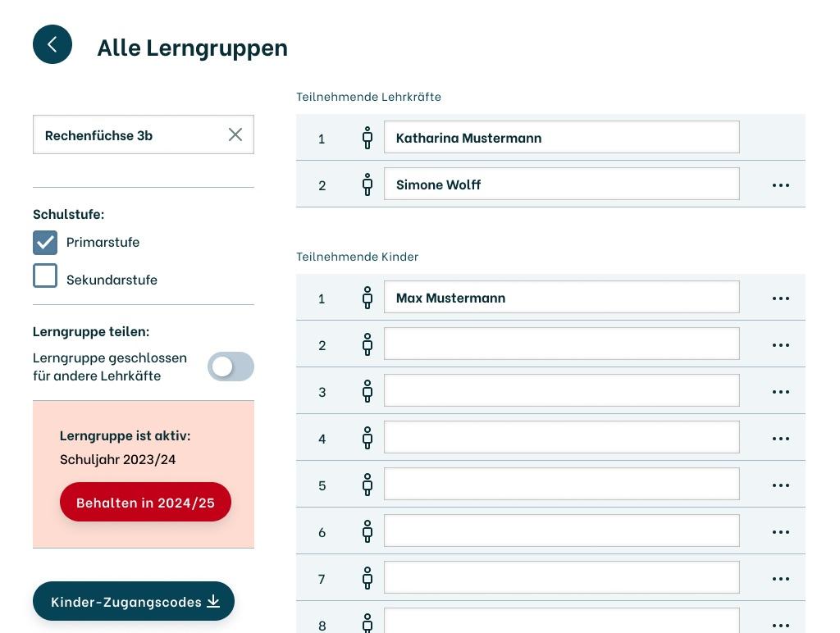Open three-dot menu for Max Mustermann
Viewport: 840px width, 633px height.
[781, 298]
